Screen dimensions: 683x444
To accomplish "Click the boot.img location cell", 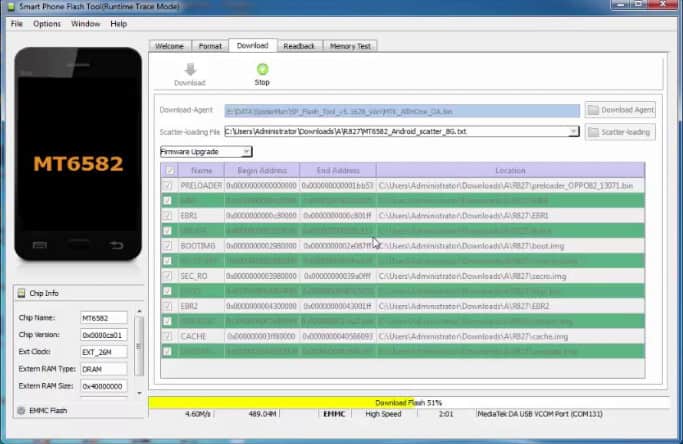I will pos(511,246).
